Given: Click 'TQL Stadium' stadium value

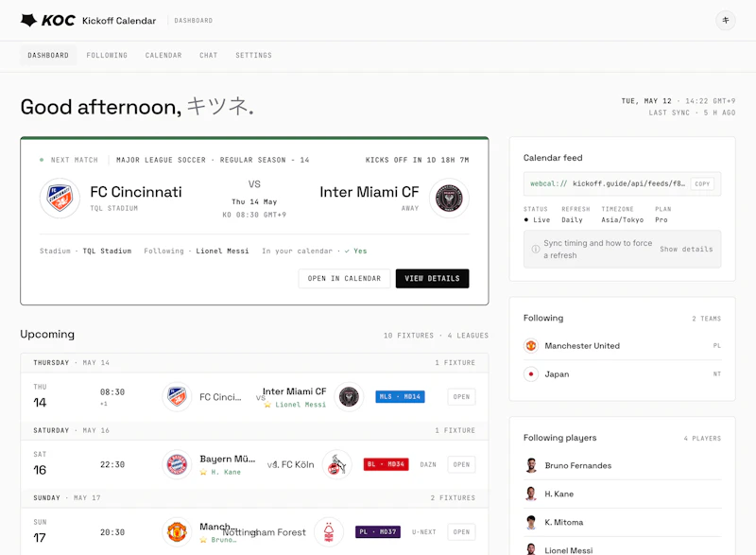Looking at the screenshot, I should [x=107, y=251].
